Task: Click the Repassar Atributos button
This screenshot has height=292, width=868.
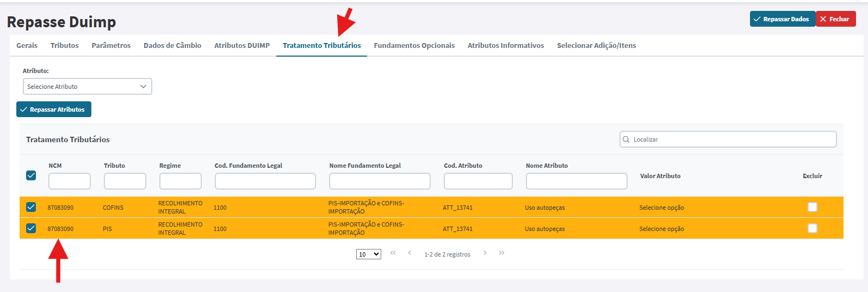Action: coord(54,109)
